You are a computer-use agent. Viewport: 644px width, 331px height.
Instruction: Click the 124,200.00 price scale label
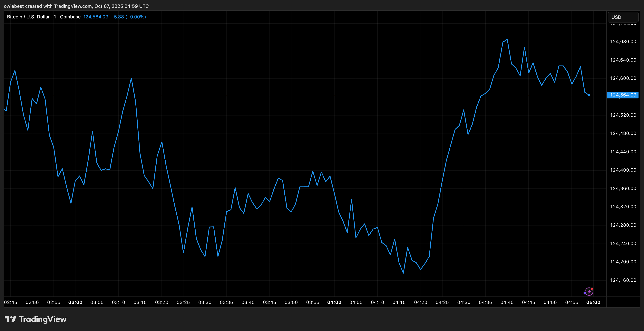pos(623,262)
